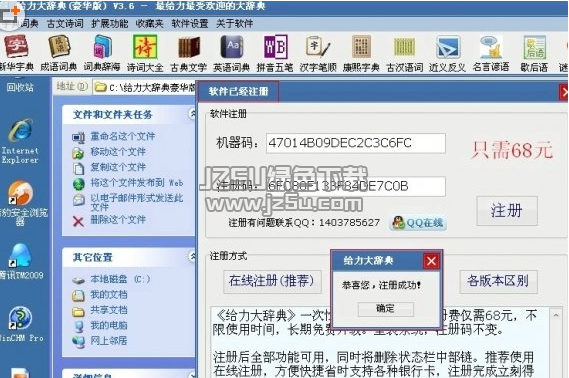Open the 古文诗词 menu
The width and height of the screenshot is (569, 378).
point(65,24)
